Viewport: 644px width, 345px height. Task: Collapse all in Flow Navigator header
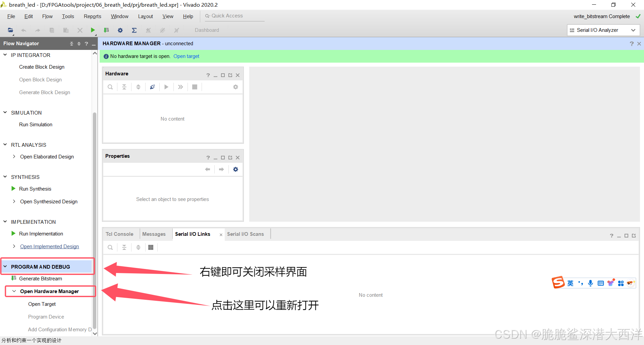point(71,44)
